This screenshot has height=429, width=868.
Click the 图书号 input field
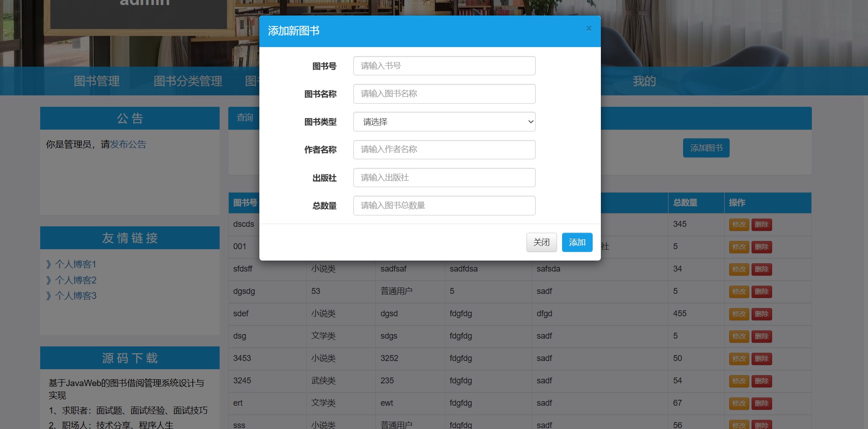444,66
